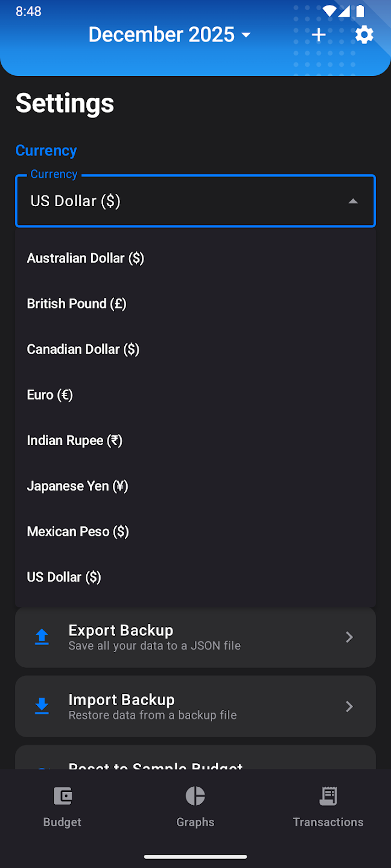Switch to the Graphs tab
The image size is (391, 868).
(195, 808)
